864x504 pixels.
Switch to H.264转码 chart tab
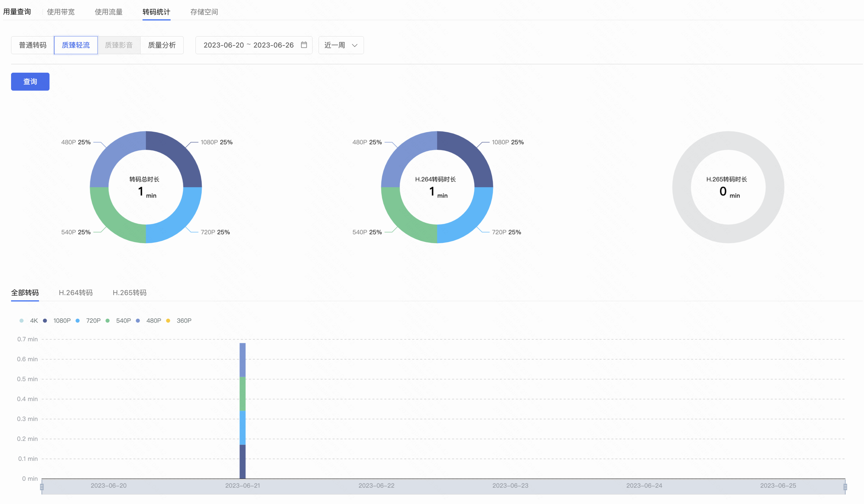pyautogui.click(x=76, y=293)
